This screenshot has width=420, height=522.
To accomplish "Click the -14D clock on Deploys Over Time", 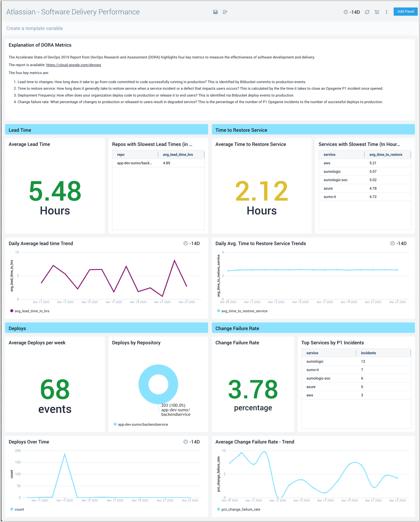I will [x=192, y=442].
